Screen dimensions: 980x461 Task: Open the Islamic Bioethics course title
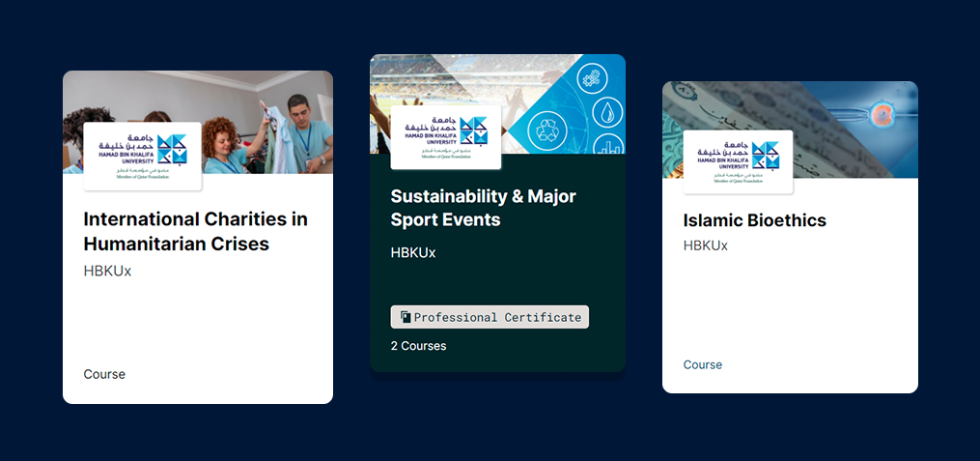point(754,220)
